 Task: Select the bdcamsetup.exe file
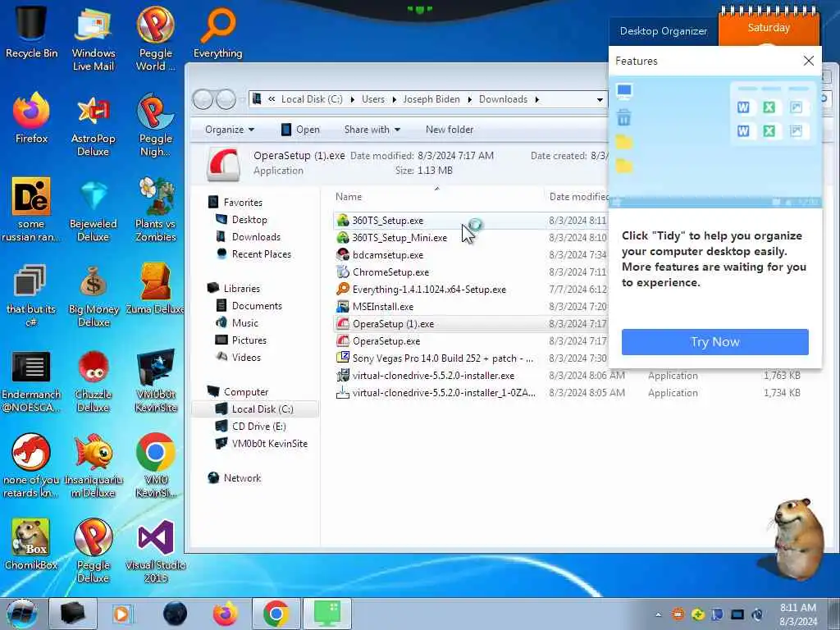tap(388, 255)
